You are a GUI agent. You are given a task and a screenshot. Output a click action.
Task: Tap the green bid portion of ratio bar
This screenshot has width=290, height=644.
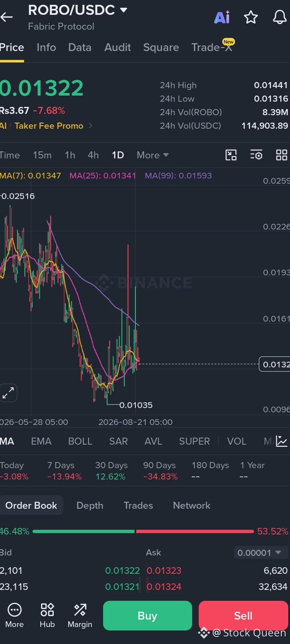pyautogui.click(x=83, y=531)
